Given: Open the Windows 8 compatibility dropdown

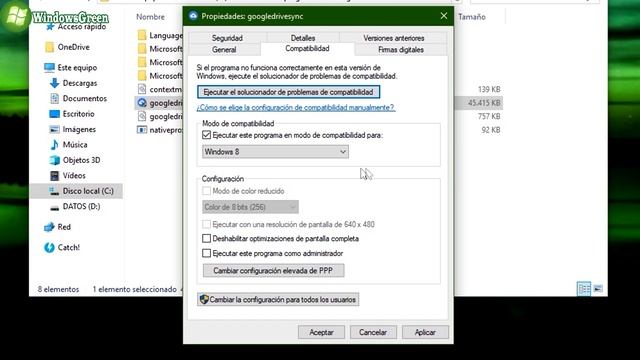Looking at the screenshot, I should point(276,152).
